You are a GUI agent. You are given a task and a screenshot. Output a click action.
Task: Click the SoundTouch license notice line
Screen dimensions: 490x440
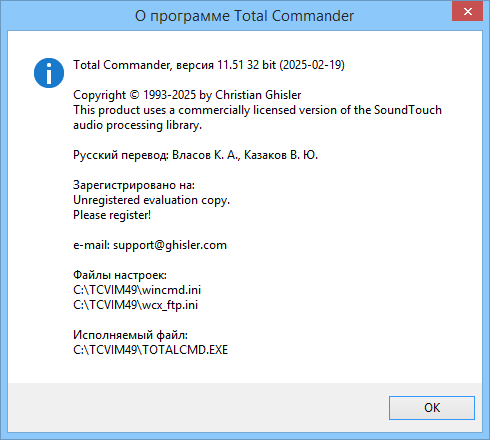257,110
